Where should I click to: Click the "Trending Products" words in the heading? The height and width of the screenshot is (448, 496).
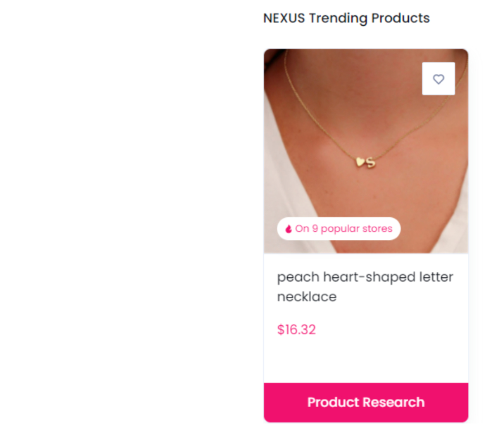(x=369, y=18)
